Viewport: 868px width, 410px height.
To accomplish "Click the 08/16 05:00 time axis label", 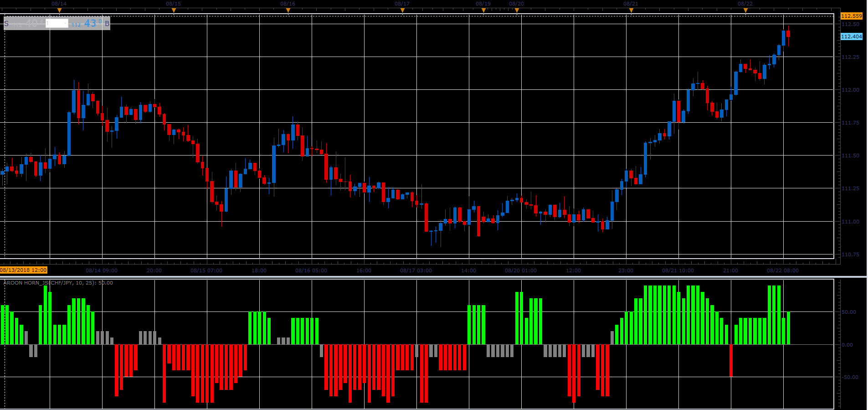I will tap(311, 270).
